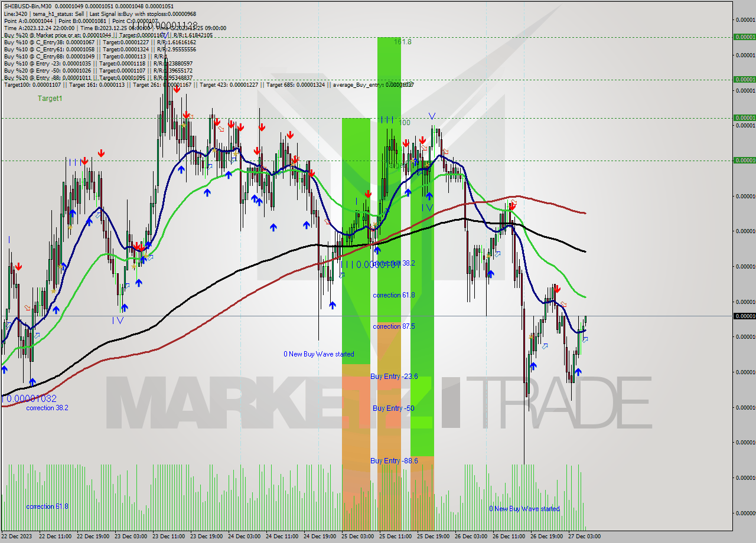Select the 'Buy %10 @ C_Entry88: 0.00001049' line
The image size is (756, 543).
click(49, 57)
